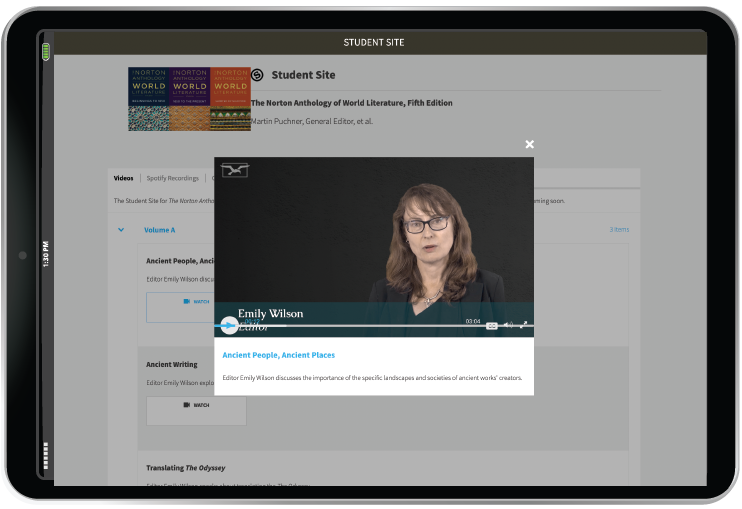Switch to the Videos tab
Image resolution: width=742 pixels, height=509 pixels.
[124, 178]
